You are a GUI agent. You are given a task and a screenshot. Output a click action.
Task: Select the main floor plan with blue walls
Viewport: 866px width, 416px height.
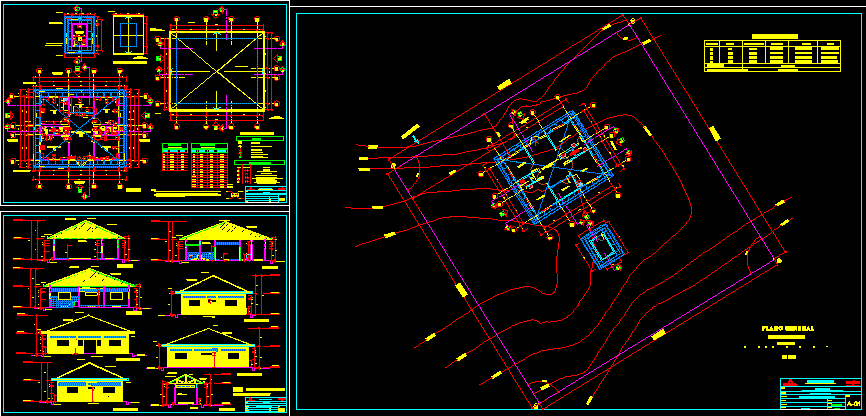pos(81,128)
